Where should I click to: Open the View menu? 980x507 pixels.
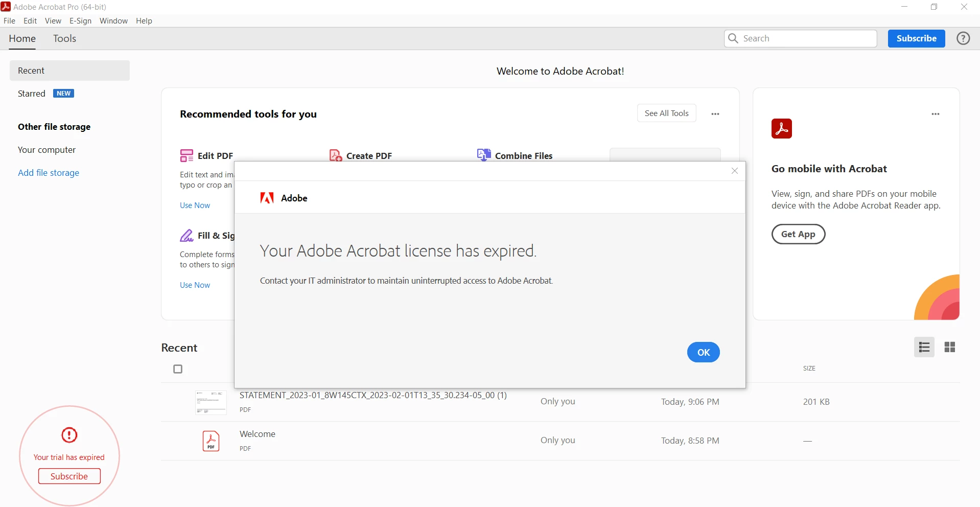(53, 21)
